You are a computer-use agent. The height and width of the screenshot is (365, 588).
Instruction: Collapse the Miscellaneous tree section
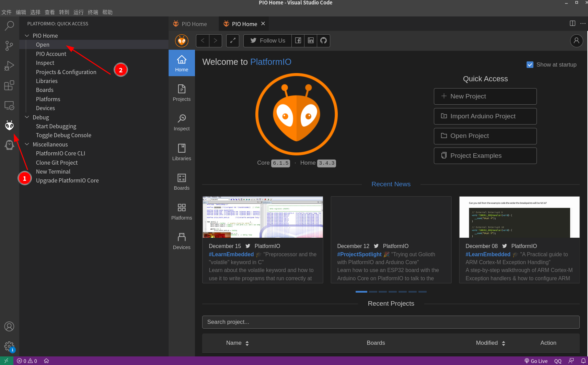click(x=27, y=144)
